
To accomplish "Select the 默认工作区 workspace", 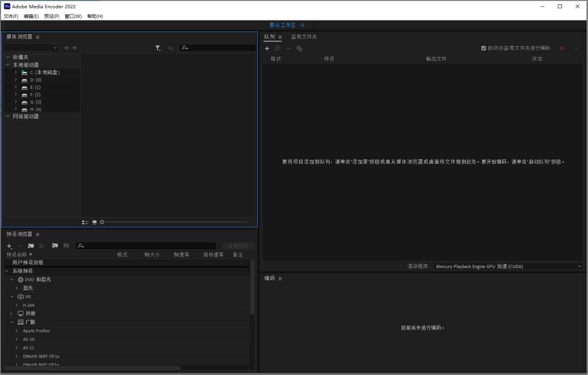I will coord(282,26).
